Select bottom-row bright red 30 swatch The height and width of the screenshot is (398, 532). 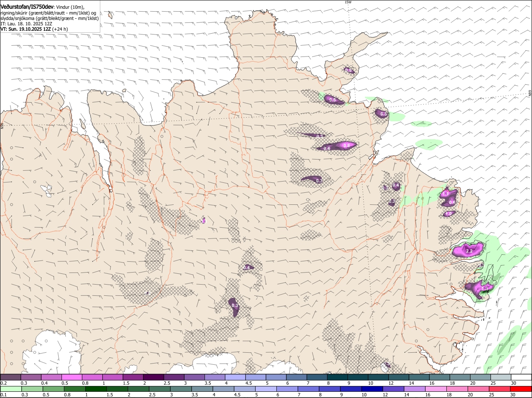[x=521, y=389]
